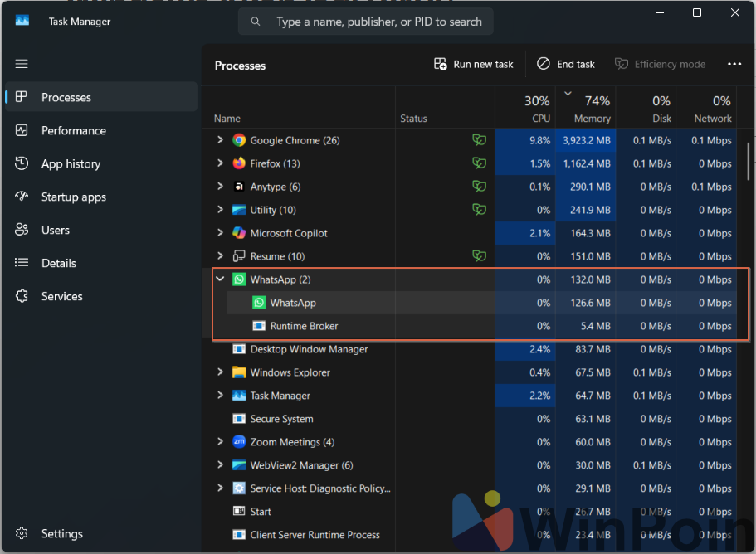Switch to the Details page
Screen dimensions: 756x554
click(101, 263)
